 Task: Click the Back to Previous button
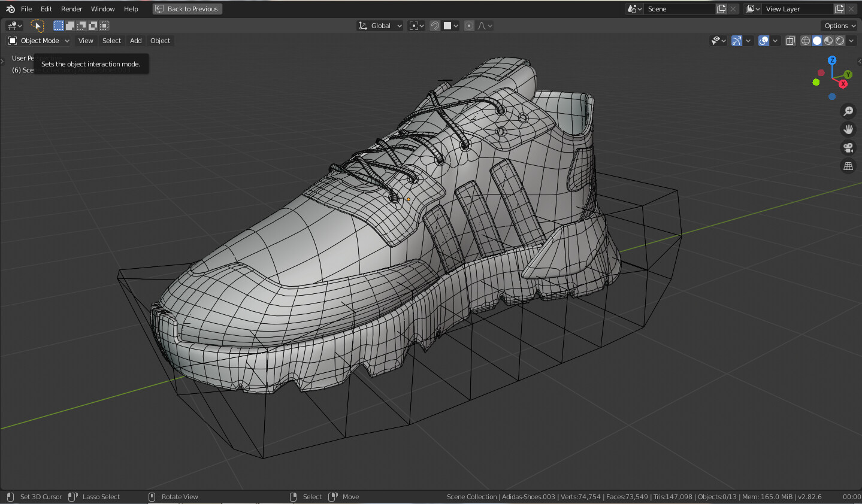tap(187, 9)
